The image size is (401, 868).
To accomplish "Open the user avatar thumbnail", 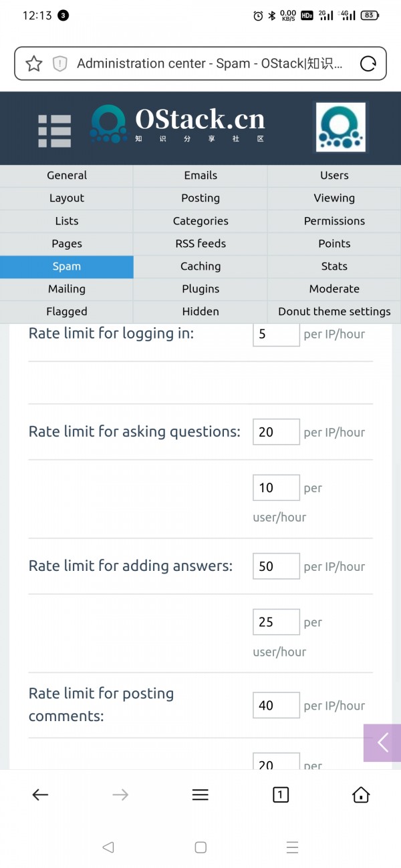I will 340,127.
